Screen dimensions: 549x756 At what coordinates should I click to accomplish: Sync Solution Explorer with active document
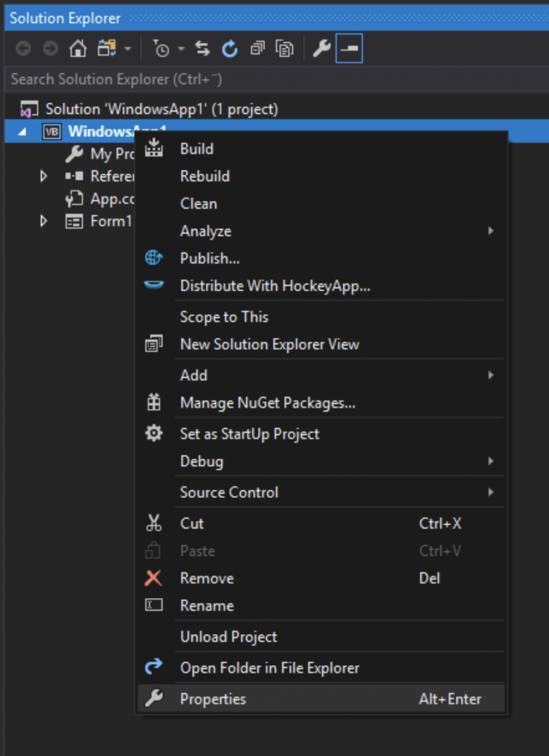point(203,48)
